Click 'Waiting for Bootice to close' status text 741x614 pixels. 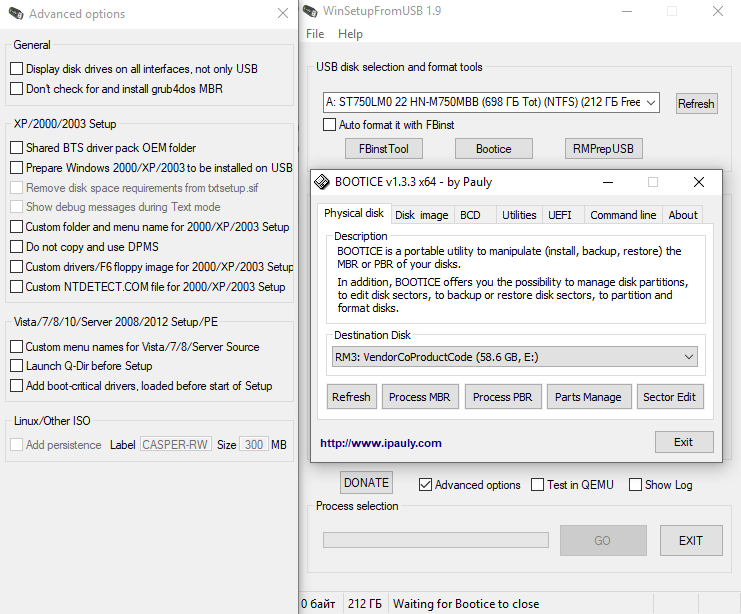click(466, 604)
